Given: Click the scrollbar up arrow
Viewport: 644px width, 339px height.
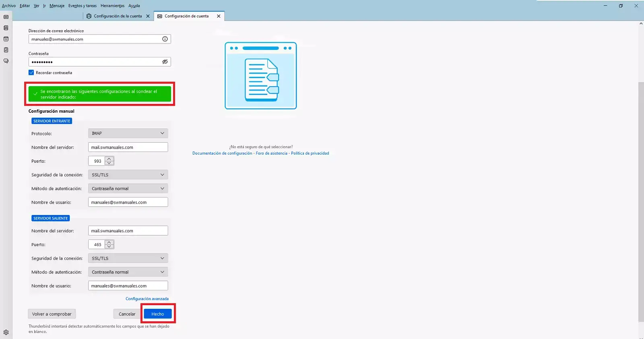Looking at the screenshot, I should coord(641,24).
